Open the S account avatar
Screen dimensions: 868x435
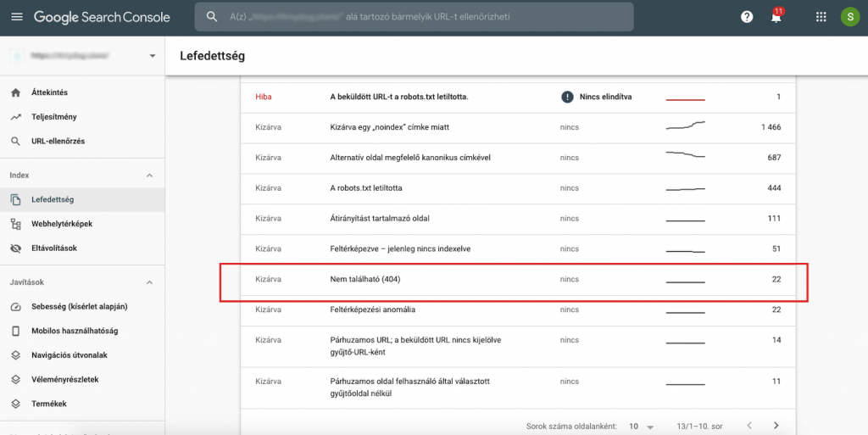click(849, 17)
